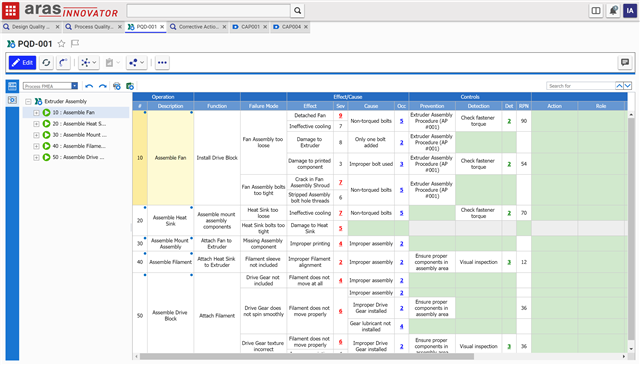This screenshot has width=640, height=365.
Task: Open the notifications bell
Action: 613,11
